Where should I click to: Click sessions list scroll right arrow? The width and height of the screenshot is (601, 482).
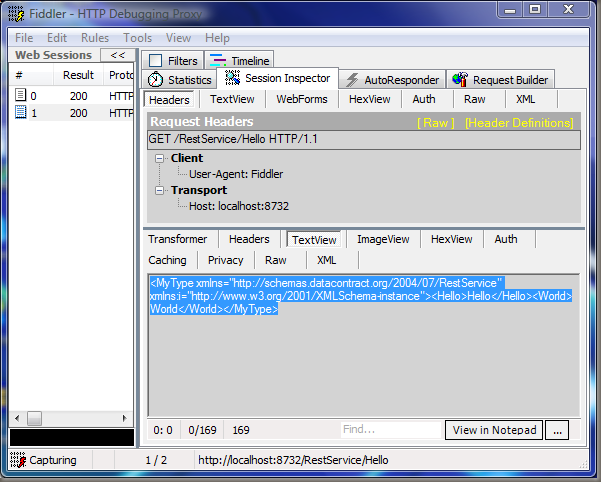(x=124, y=418)
